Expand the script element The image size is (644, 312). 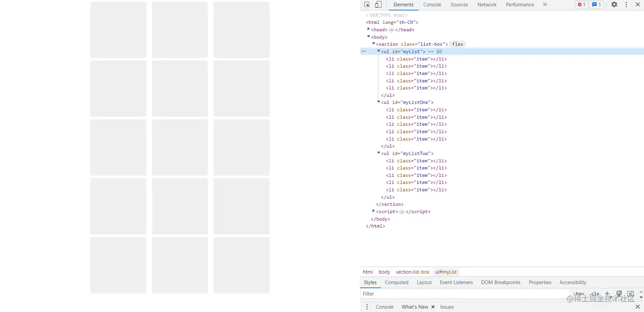pyautogui.click(x=374, y=211)
